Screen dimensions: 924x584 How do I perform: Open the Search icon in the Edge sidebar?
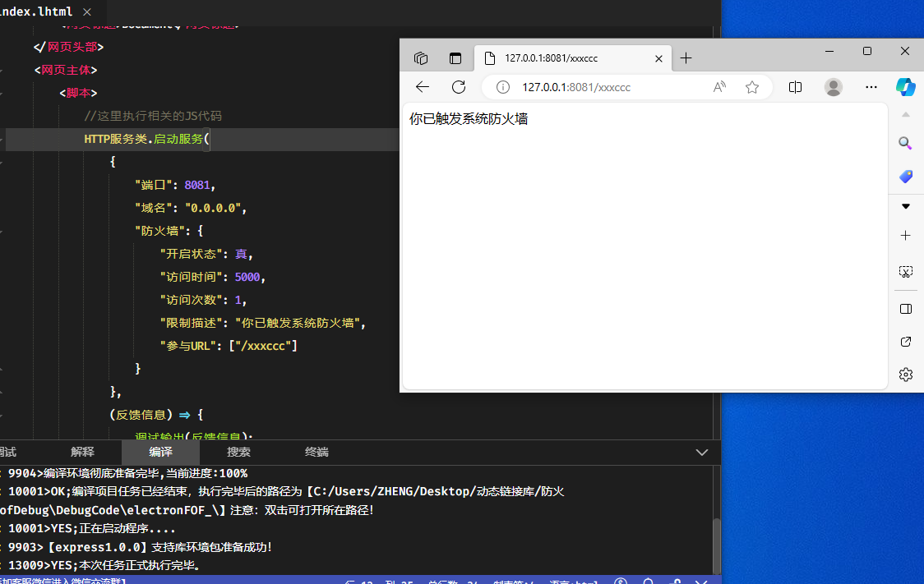(906, 143)
